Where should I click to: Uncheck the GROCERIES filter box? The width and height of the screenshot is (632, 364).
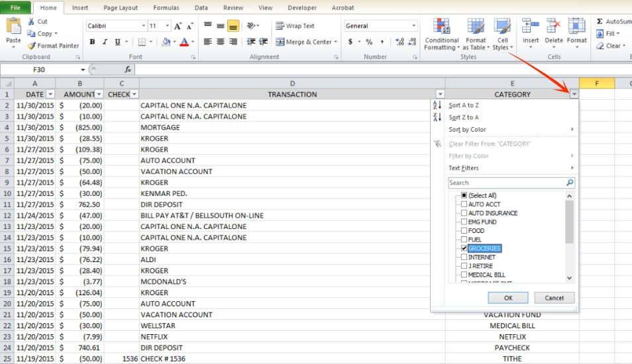[464, 248]
